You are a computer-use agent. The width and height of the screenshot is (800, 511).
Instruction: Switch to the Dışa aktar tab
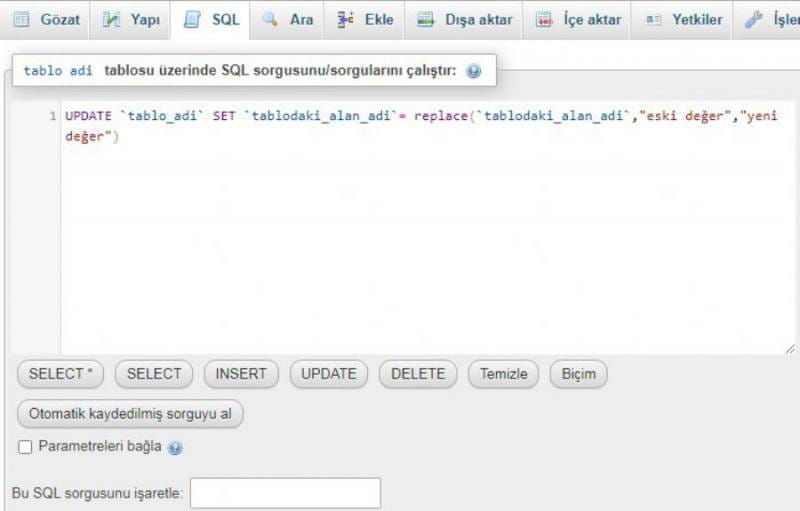click(464, 19)
